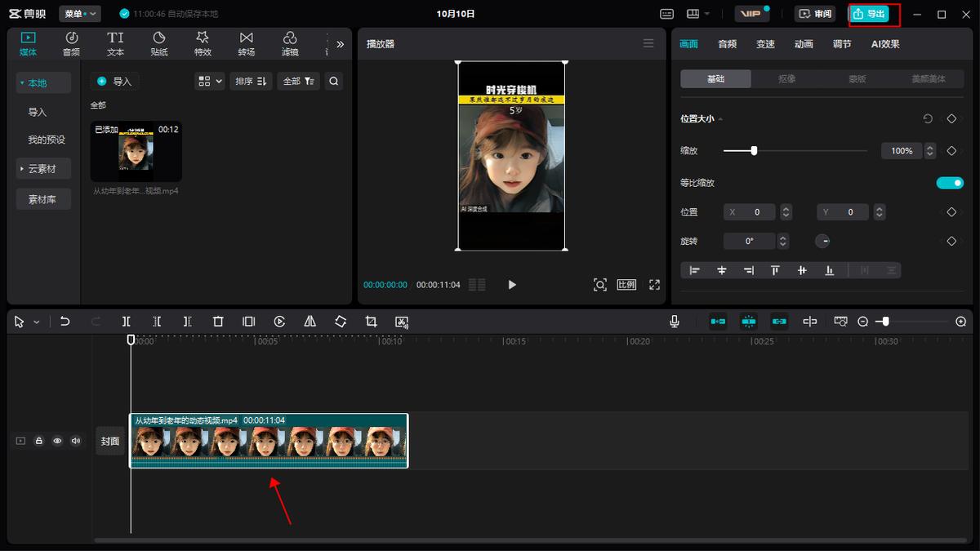Image resolution: width=980 pixels, height=551 pixels.
Task: Click the delete trash icon in timeline toolbar
Action: pyautogui.click(x=218, y=322)
